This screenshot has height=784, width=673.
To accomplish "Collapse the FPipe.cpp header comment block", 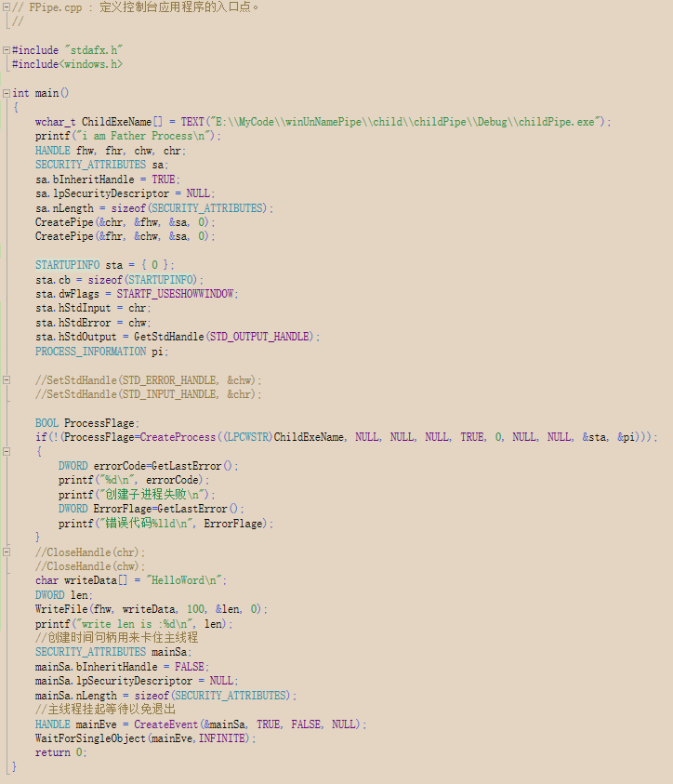I will tap(6, 7).
